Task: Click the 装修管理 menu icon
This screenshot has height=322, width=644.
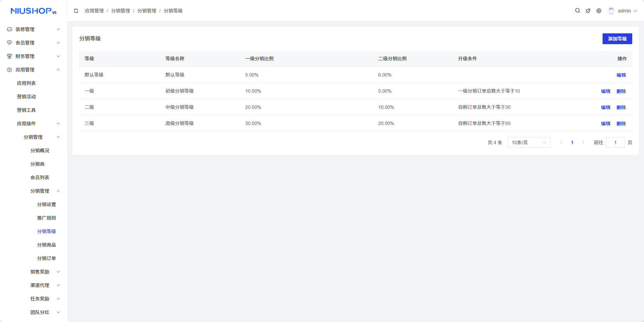Action: point(9,29)
